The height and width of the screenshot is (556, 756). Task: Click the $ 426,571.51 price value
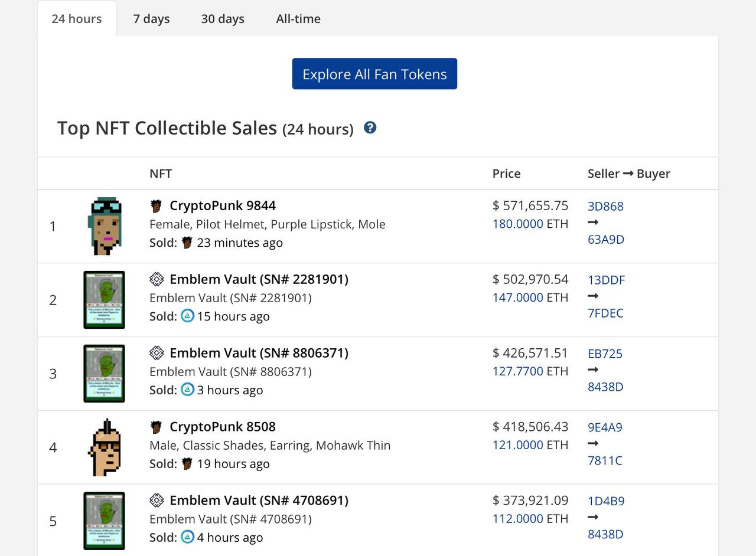coord(530,353)
